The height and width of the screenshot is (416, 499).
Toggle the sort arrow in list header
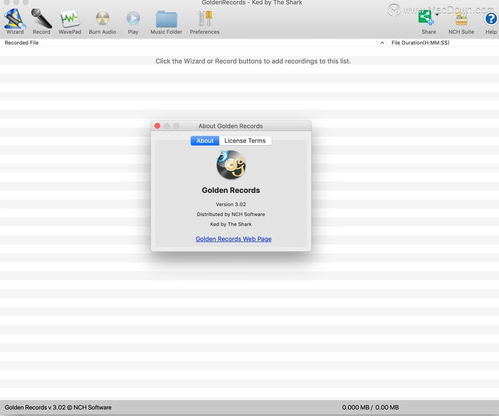(382, 43)
